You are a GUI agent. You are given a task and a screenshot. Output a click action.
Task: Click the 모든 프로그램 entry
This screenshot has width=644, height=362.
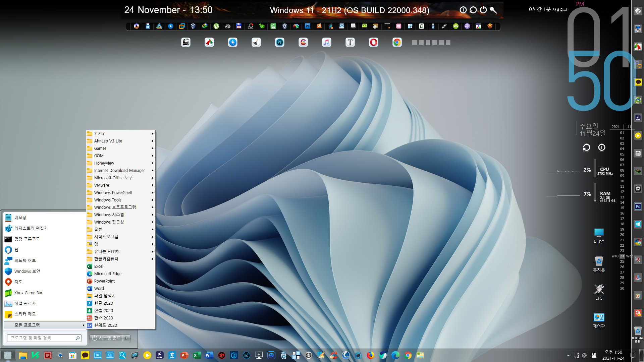coord(45,325)
